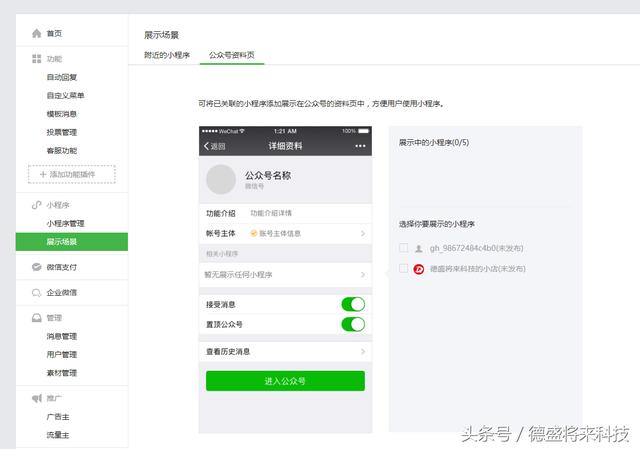Click the 添加功能插件 button
Screen dimensions: 640x449
tap(71, 174)
